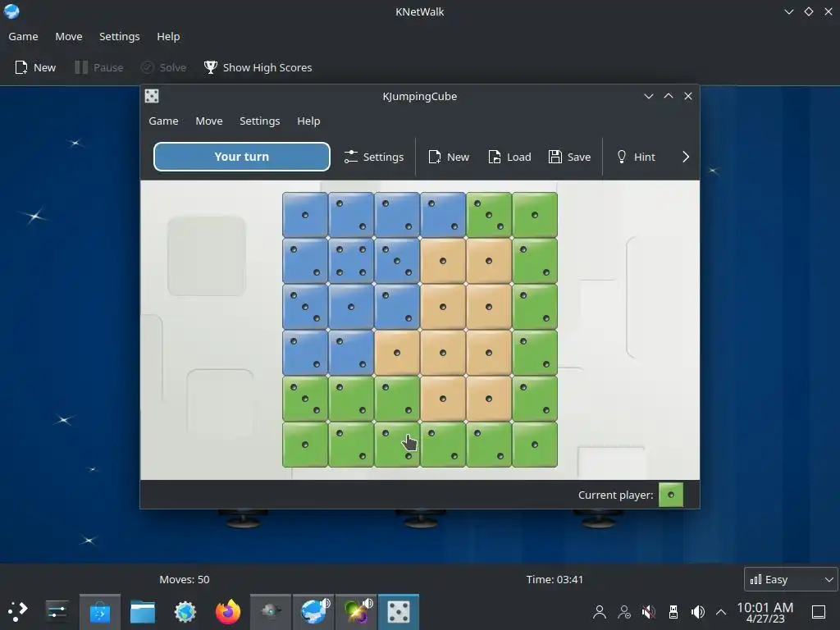840x630 pixels.
Task: Click the Save game floppy icon
Action: click(555, 157)
